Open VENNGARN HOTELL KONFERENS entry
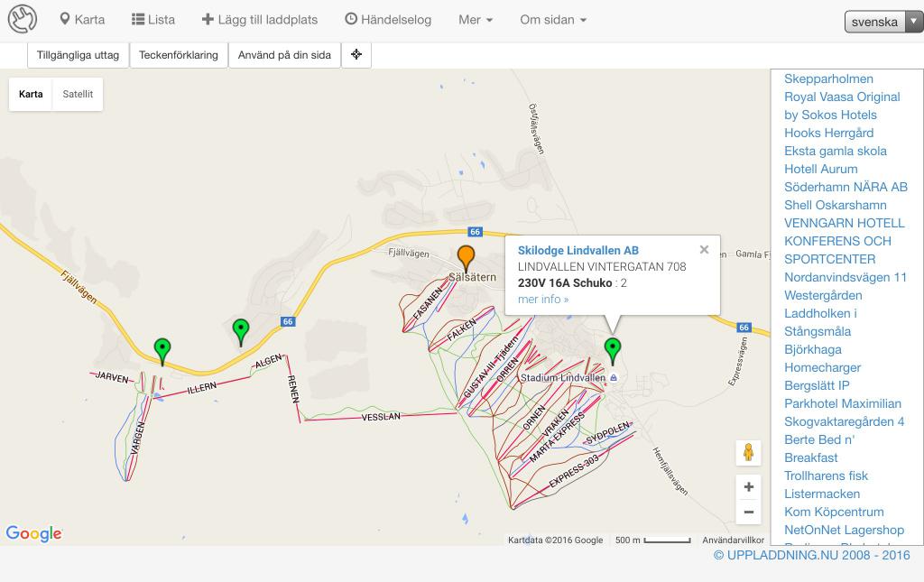 844,241
